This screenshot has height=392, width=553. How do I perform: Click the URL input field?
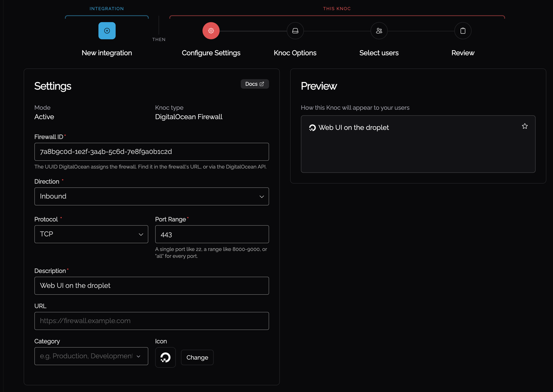[152, 321]
